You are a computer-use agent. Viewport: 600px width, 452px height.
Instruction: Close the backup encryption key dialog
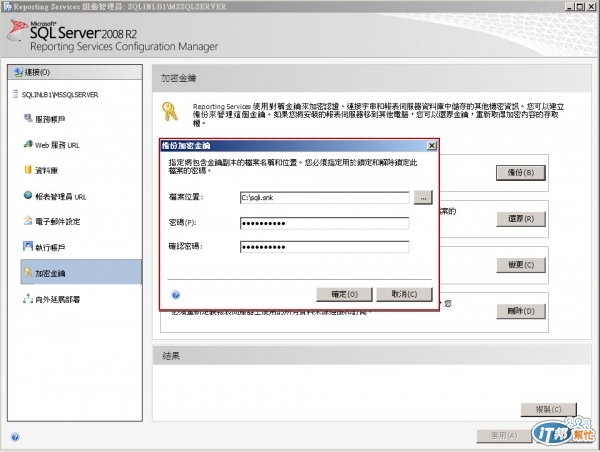click(x=432, y=145)
